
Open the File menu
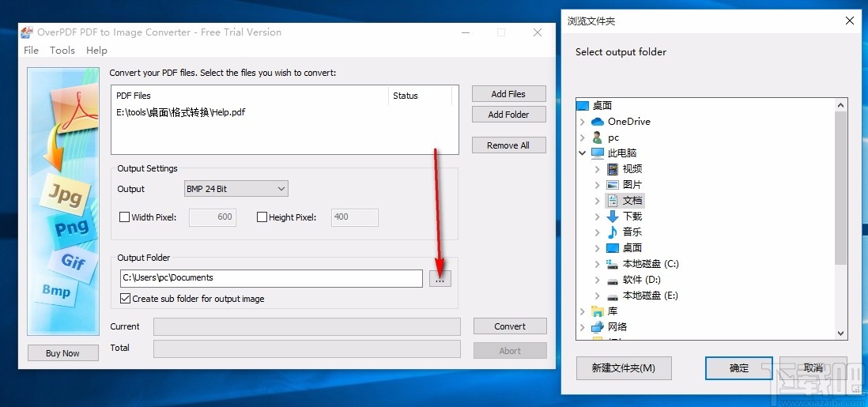[31, 51]
